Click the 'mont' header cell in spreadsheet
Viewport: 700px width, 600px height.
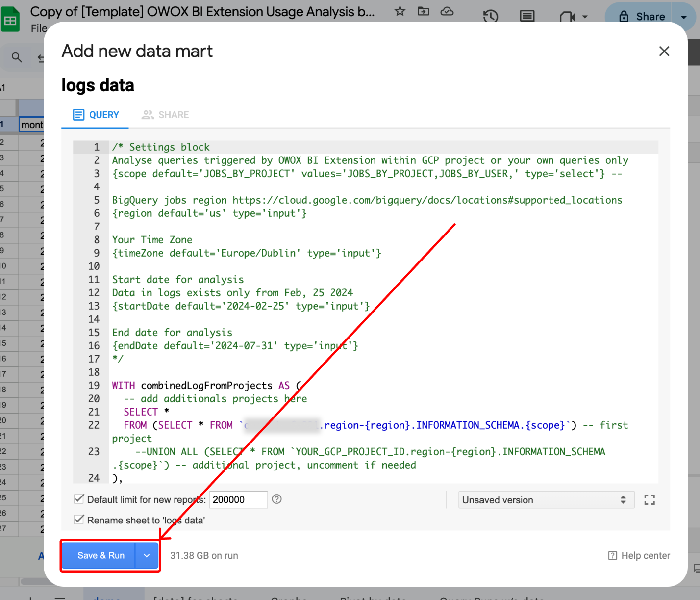31,125
